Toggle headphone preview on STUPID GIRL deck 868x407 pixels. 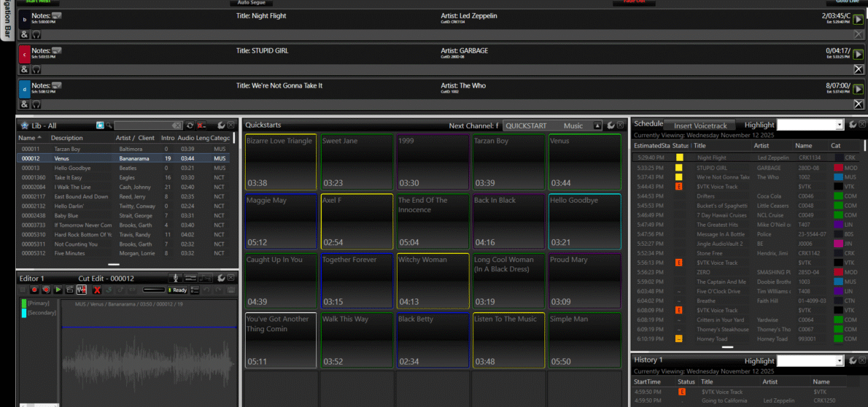click(x=36, y=69)
